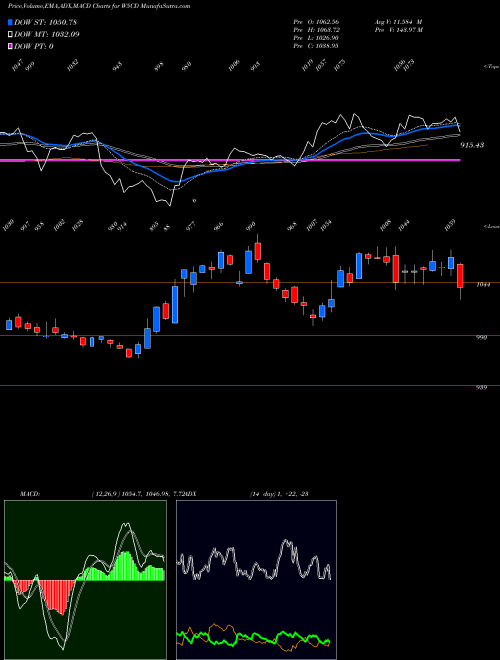The width and height of the screenshot is (500, 660).
Task: Click the magenta horizontal PT line
Action: coord(230,160)
